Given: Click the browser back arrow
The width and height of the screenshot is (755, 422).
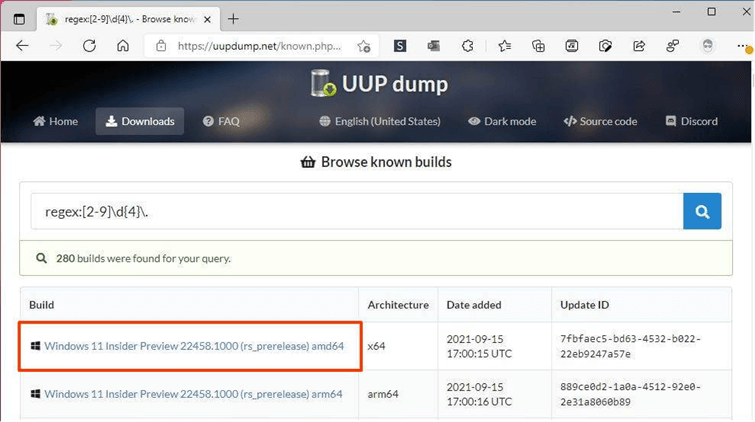Looking at the screenshot, I should (22, 46).
